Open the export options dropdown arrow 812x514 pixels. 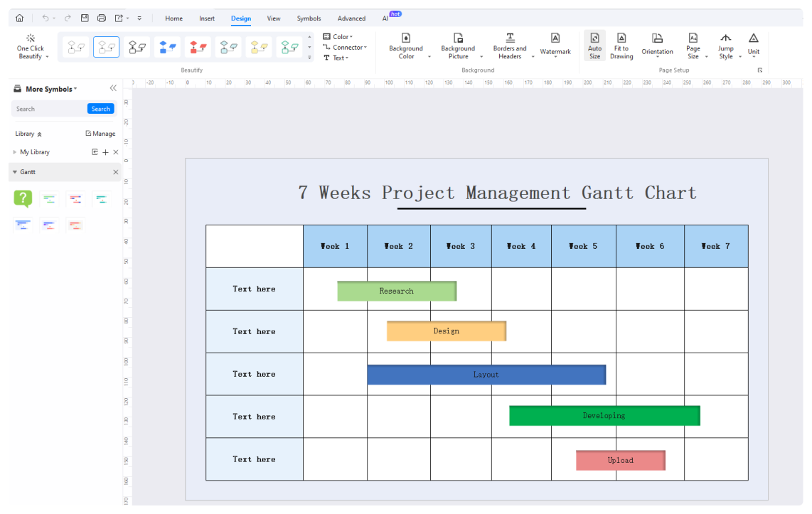128,18
